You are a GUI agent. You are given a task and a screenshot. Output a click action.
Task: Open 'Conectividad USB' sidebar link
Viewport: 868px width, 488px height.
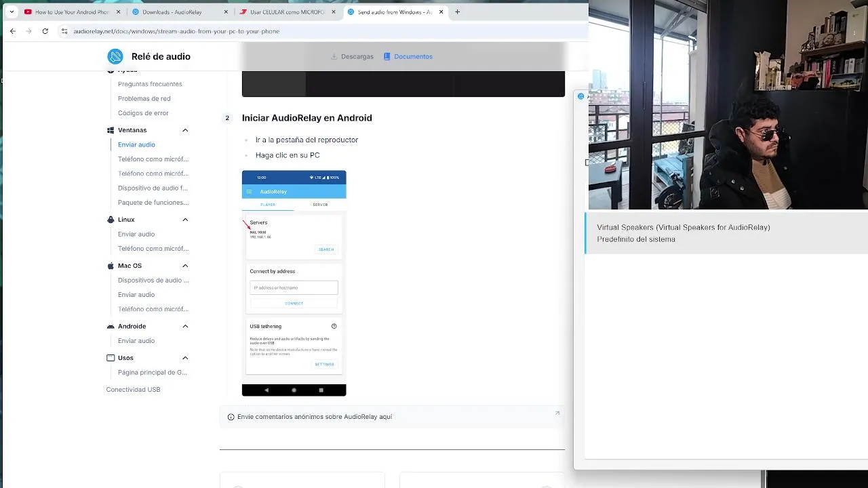point(133,390)
